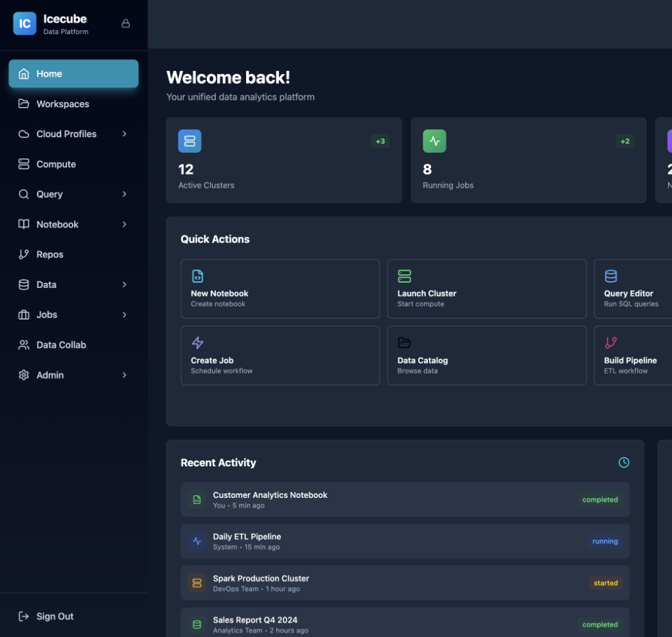Click the Icecube IC logo badge
The width and height of the screenshot is (672, 637).
[24, 24]
